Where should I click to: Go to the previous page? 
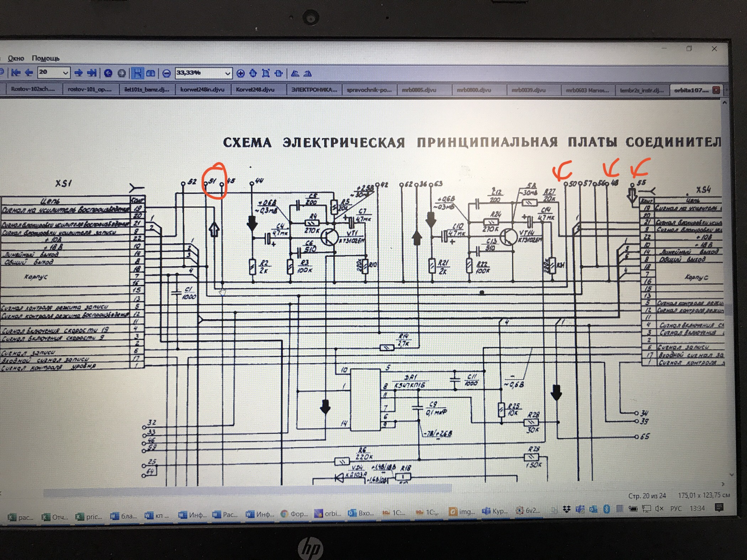[29, 73]
